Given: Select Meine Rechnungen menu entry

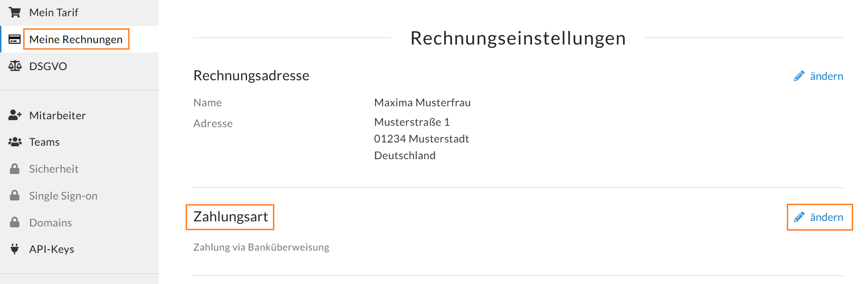Looking at the screenshot, I should [x=79, y=39].
